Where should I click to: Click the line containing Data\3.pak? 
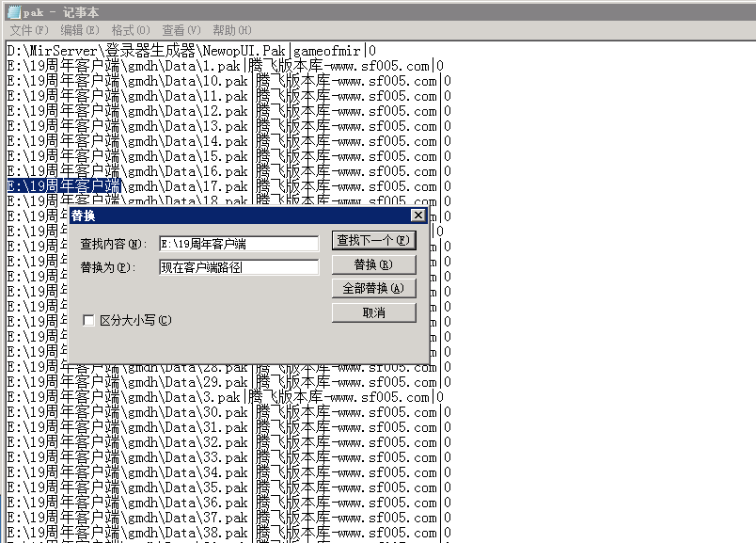pyautogui.click(x=225, y=397)
